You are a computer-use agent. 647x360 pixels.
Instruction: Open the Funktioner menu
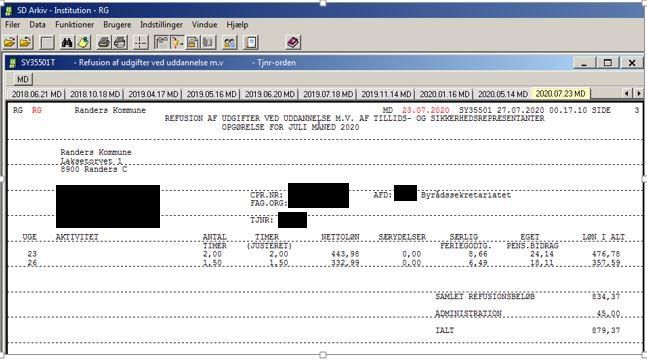click(x=75, y=25)
